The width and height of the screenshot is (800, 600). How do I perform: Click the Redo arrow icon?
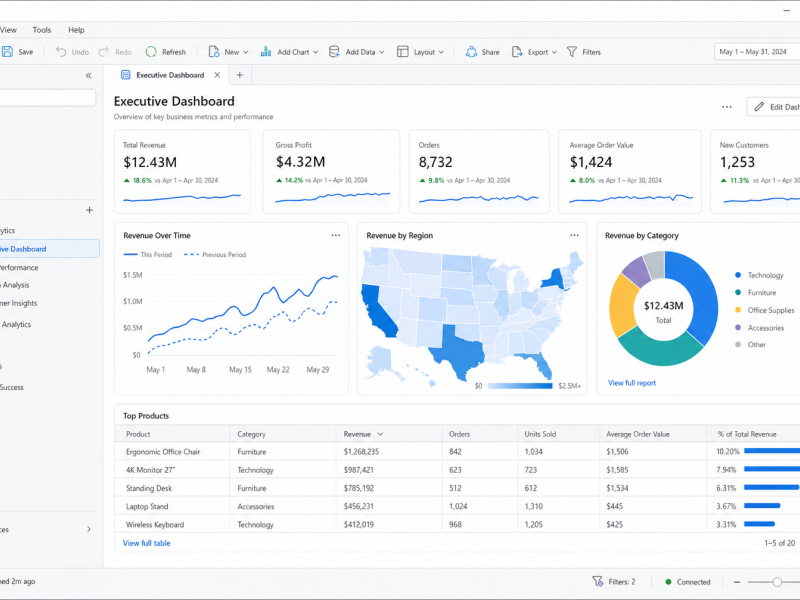coord(104,52)
